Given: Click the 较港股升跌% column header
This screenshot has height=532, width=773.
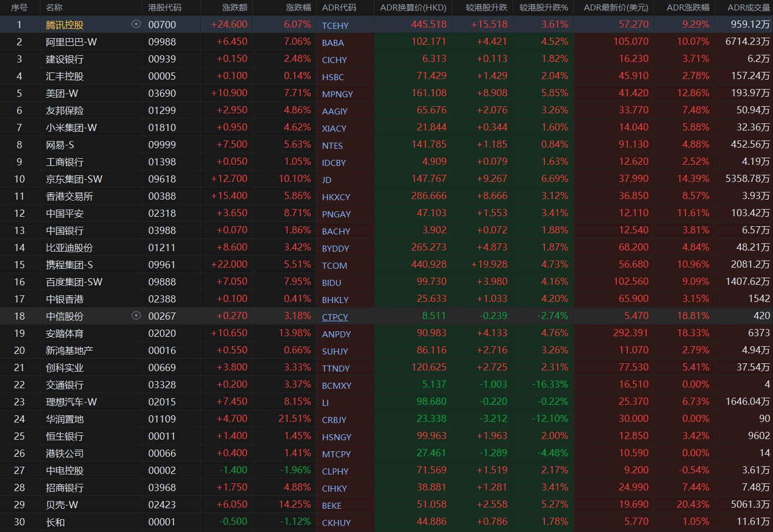Looking at the screenshot, I should click(x=543, y=8).
